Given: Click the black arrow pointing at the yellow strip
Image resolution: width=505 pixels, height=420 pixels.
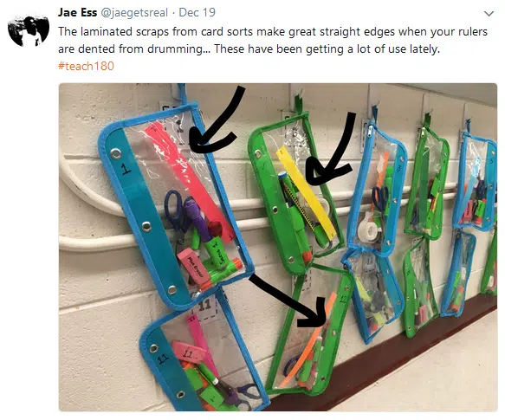Looking at the screenshot, I should point(332,150).
